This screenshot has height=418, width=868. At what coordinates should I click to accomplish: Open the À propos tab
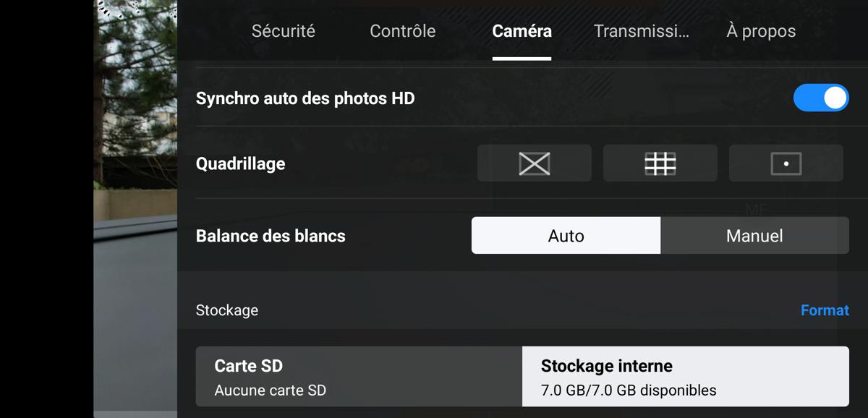coord(761,31)
